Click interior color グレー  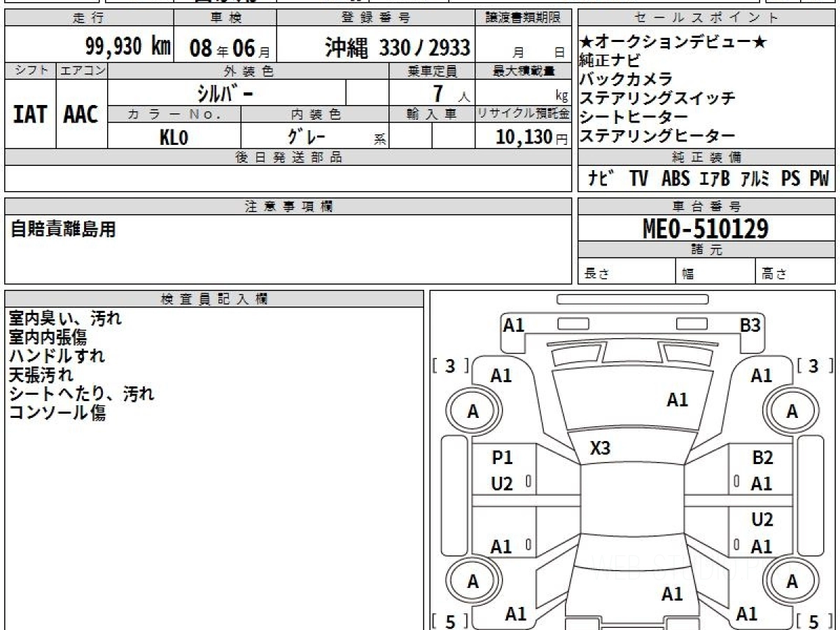click(x=308, y=136)
